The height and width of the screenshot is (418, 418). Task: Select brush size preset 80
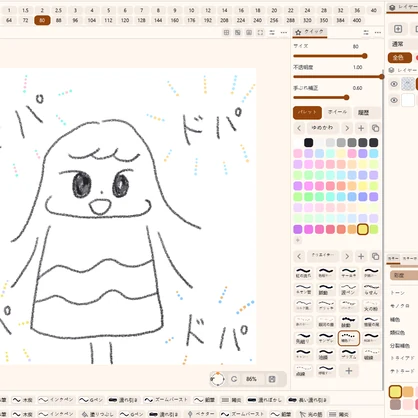pos(42,20)
